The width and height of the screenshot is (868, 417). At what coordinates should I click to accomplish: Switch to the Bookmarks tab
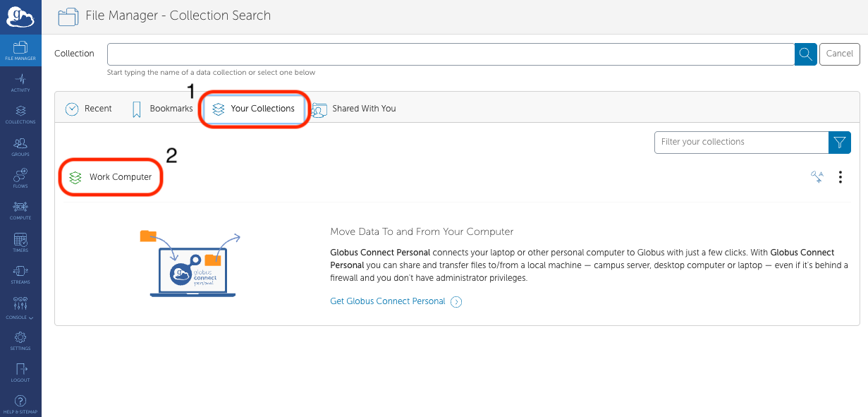pyautogui.click(x=162, y=109)
